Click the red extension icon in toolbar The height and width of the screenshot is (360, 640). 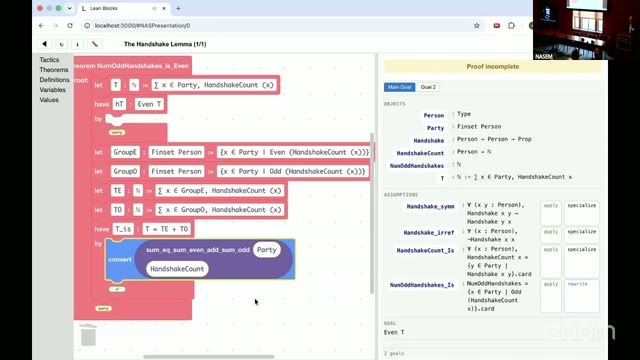click(x=496, y=25)
